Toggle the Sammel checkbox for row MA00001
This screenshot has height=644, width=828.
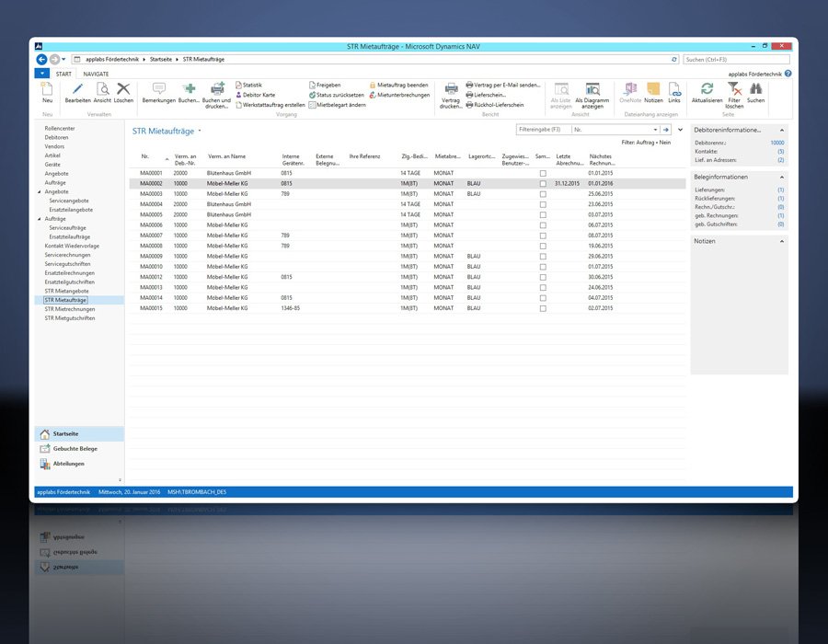[x=543, y=173]
